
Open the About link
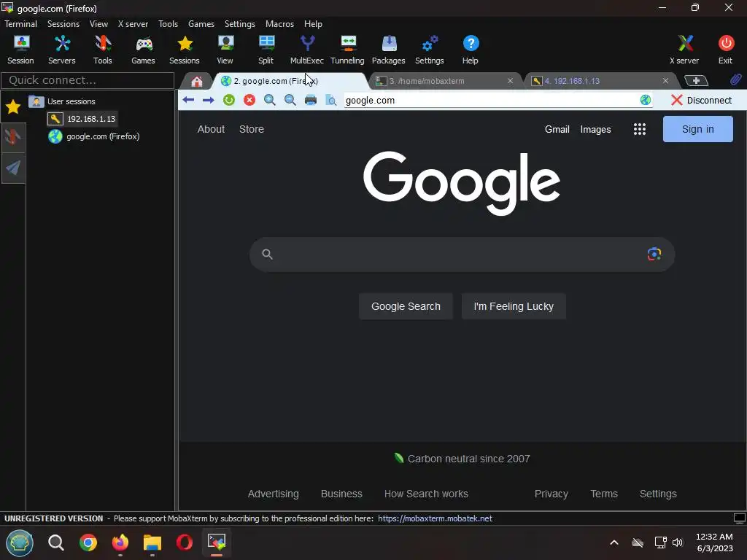point(211,129)
